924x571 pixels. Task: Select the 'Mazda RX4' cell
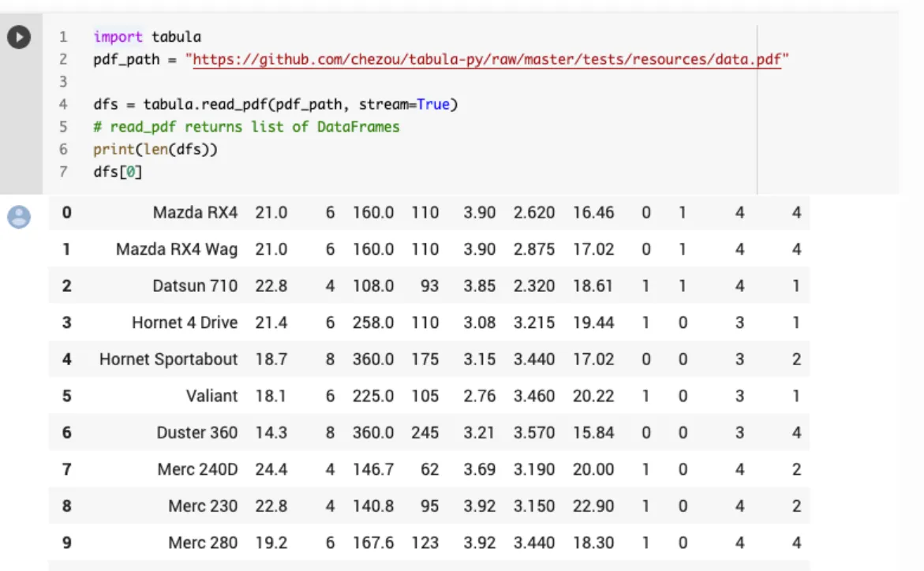[x=195, y=212]
